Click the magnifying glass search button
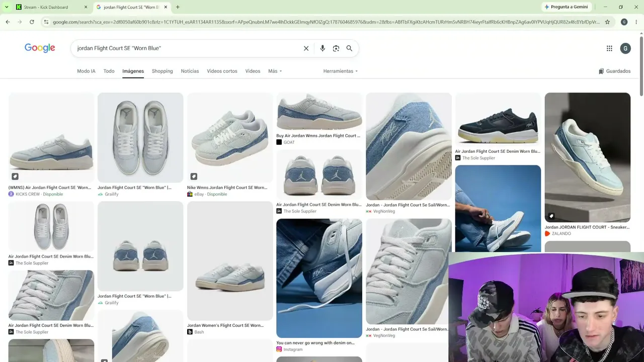Viewport: 644px width, 362px height. tap(349, 48)
